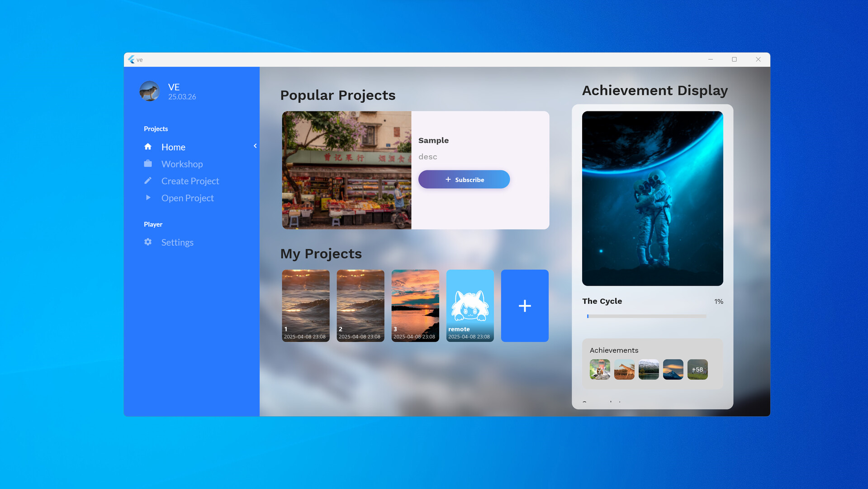868x489 pixels.
Task: Click The Cycle progress bar
Action: (646, 316)
